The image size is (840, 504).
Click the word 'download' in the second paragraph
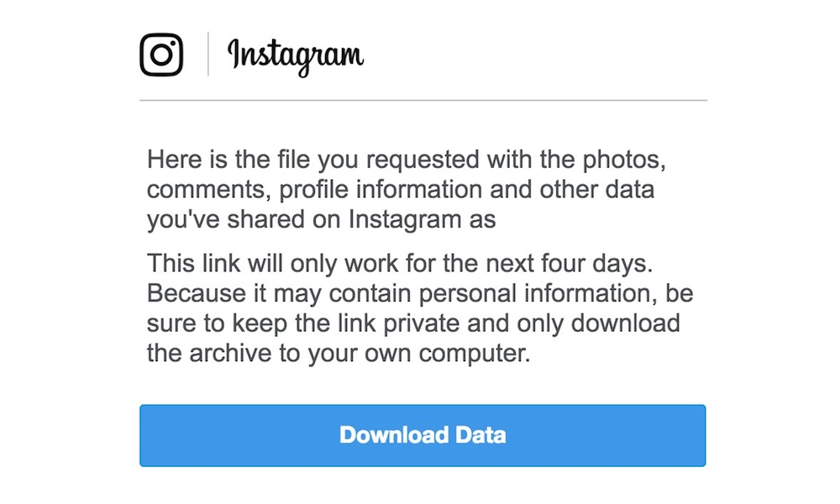(x=626, y=323)
